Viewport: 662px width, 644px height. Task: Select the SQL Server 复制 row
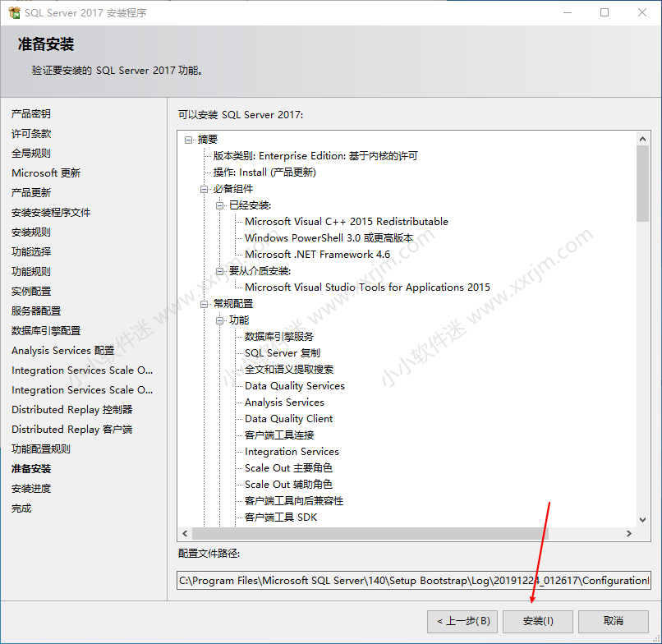pos(283,353)
